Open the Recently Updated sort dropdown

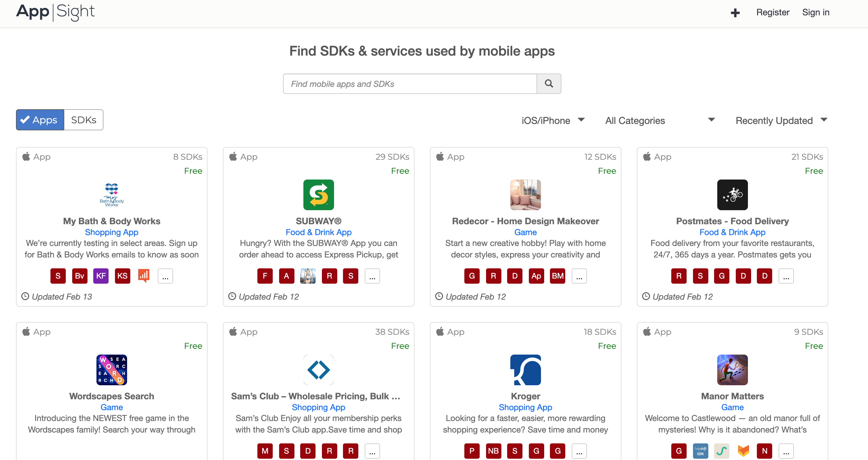pos(781,121)
